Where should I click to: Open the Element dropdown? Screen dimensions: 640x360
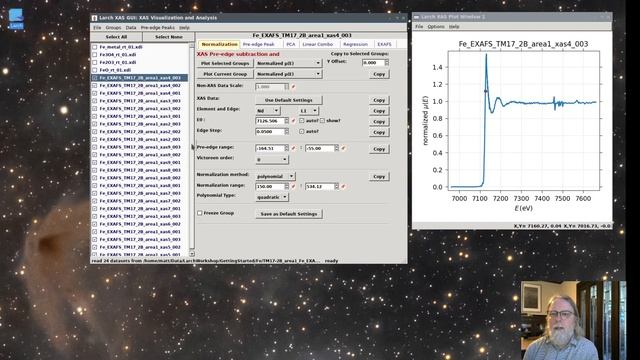pos(267,111)
